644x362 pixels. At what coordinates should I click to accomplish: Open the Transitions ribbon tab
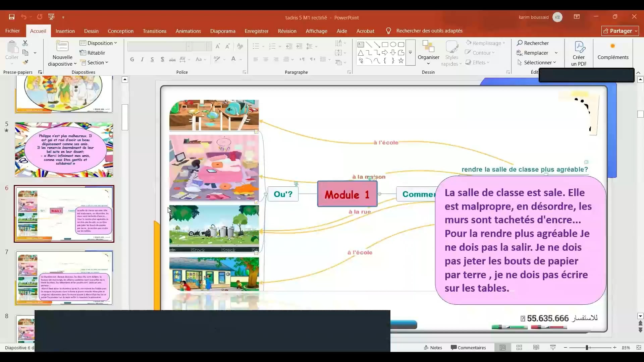[154, 31]
